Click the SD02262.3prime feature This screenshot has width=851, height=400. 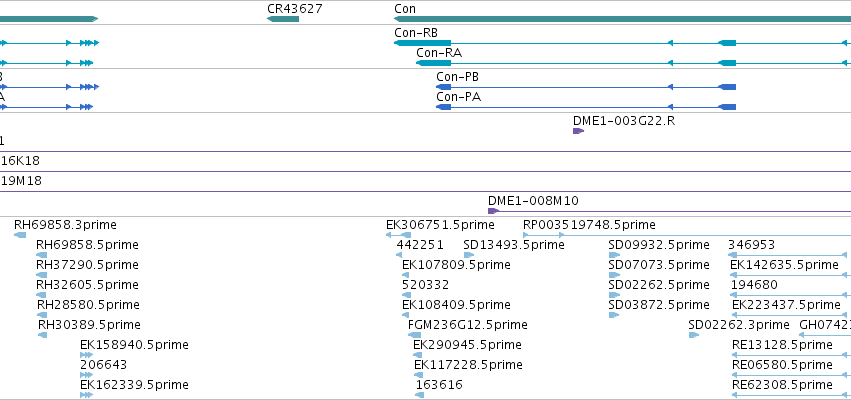694,335
